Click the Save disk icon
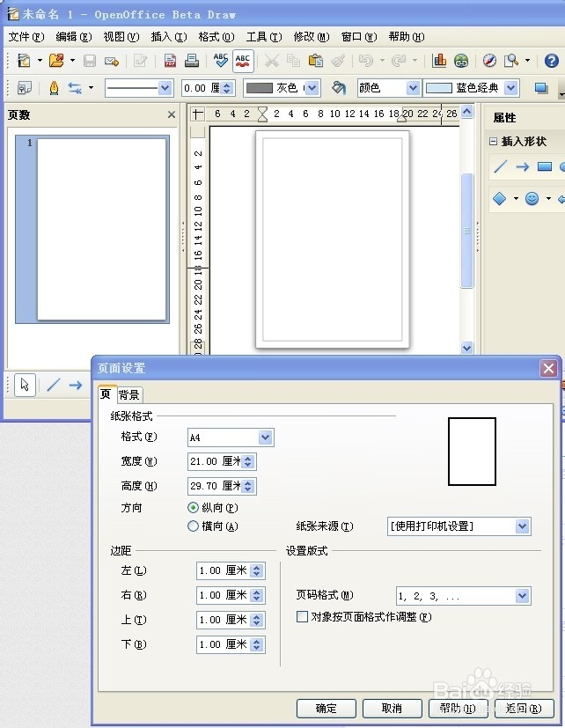This screenshot has height=728, width=565. 89,61
